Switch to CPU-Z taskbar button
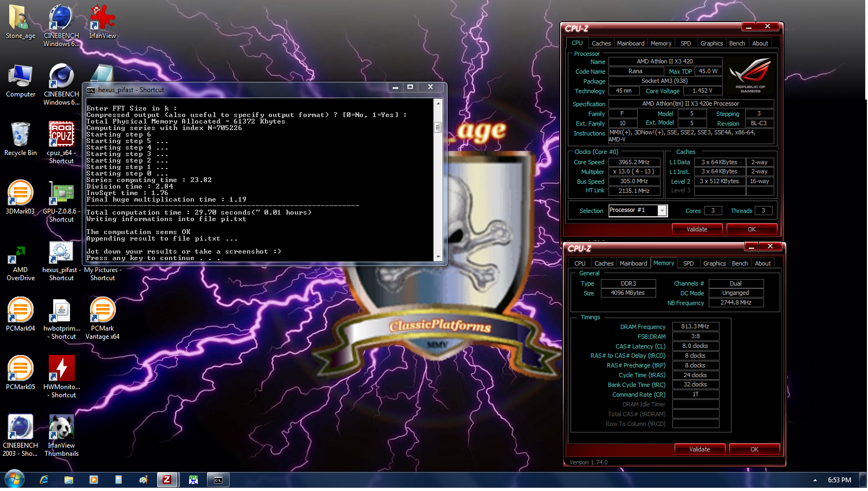The height and width of the screenshot is (491, 868). pyautogui.click(x=167, y=480)
